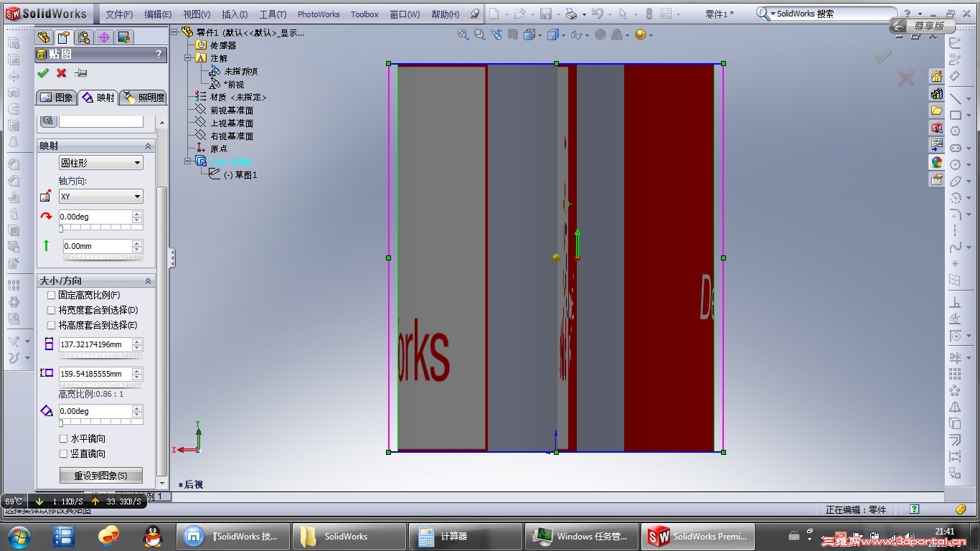Open the view orientation dropdown arrow
The height and width of the screenshot is (551, 980).
pyautogui.click(x=540, y=35)
